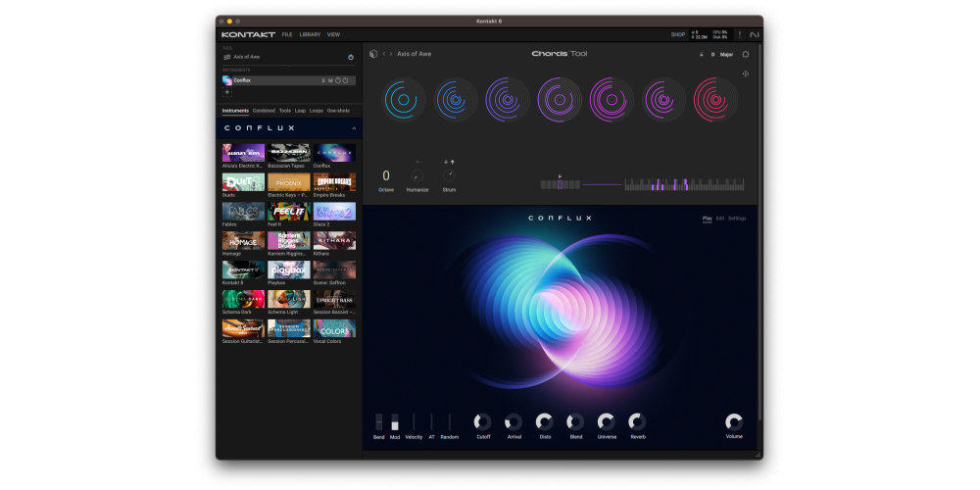The image size is (980, 490).
Task: Trigger the indigo third chord circle
Action: click(x=508, y=99)
